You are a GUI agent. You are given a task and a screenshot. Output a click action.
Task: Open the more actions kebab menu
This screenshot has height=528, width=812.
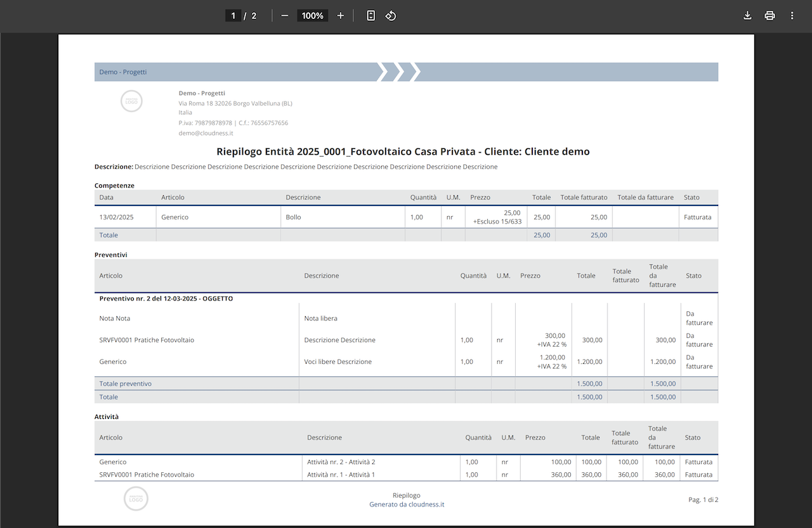coord(792,16)
